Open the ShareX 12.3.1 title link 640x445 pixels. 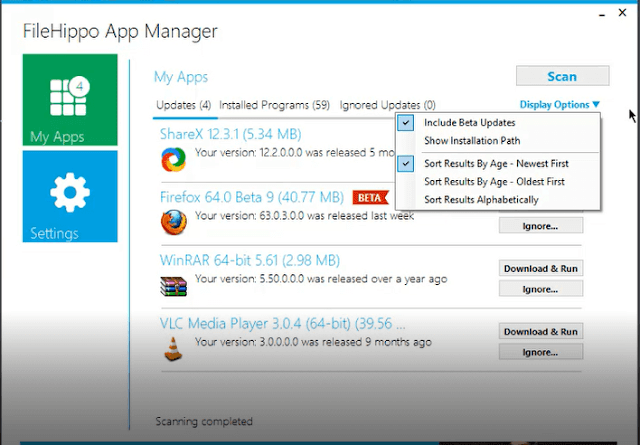tap(231, 134)
